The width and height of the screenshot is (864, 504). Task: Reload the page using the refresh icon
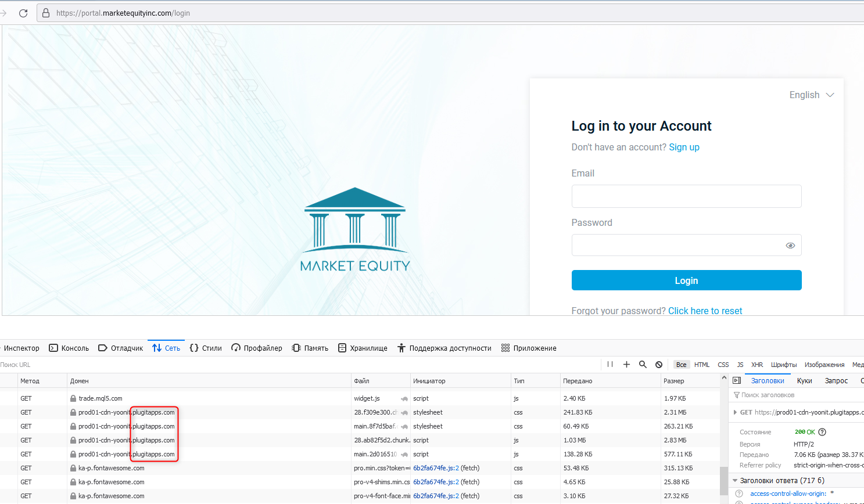23,13
